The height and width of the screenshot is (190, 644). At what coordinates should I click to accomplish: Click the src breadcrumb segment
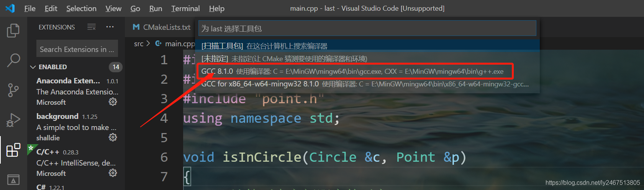click(139, 44)
